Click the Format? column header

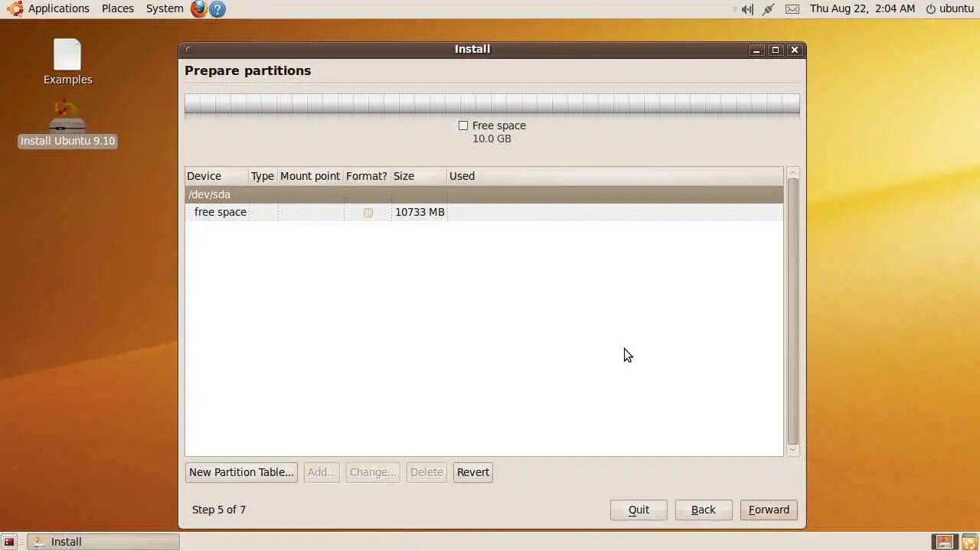(x=367, y=176)
